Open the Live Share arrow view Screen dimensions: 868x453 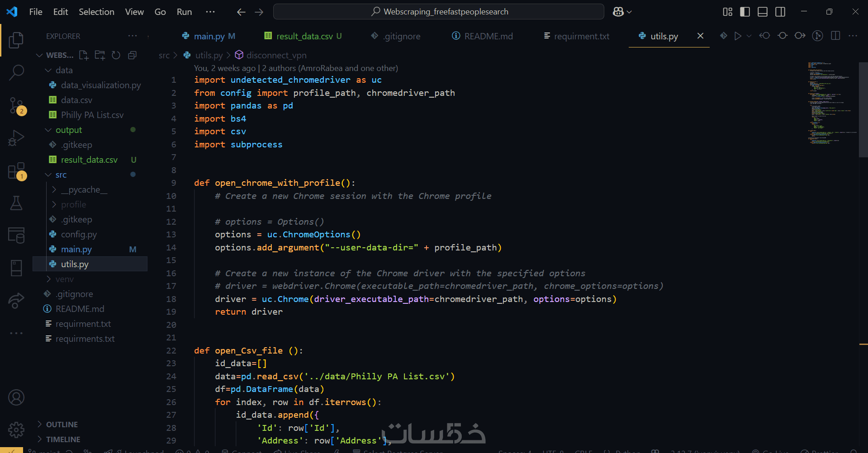tap(16, 300)
